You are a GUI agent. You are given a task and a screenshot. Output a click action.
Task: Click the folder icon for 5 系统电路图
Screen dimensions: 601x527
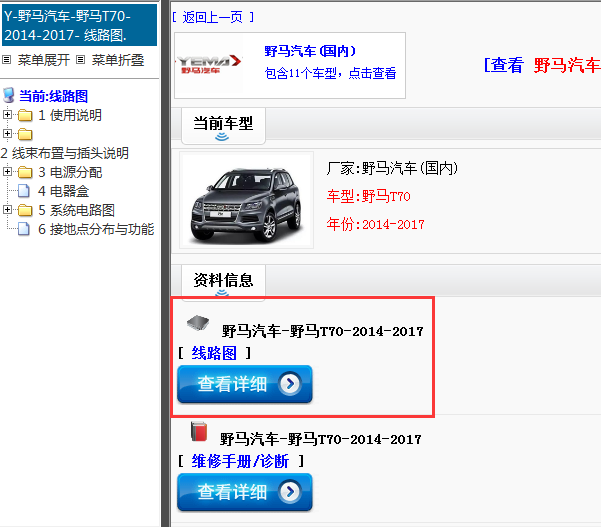pos(25,210)
